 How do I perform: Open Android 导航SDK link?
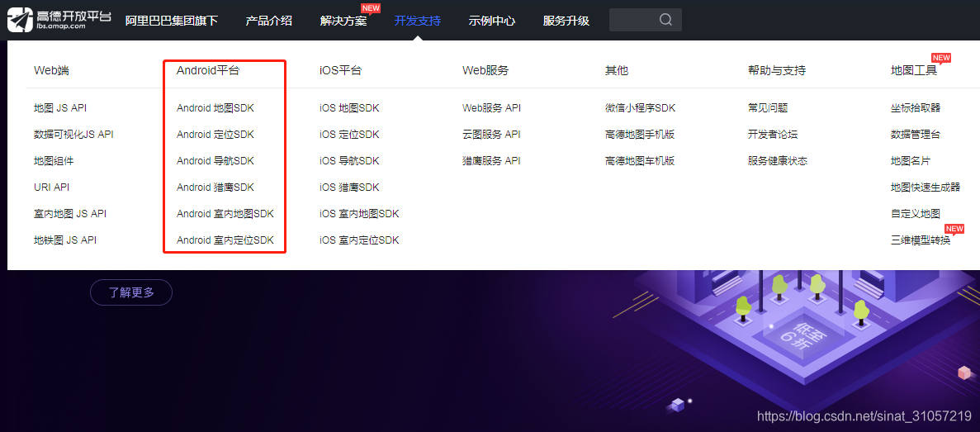click(x=215, y=161)
